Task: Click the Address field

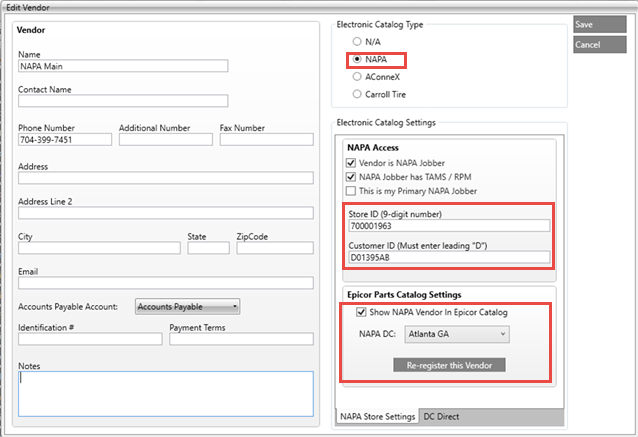Action: (x=166, y=178)
